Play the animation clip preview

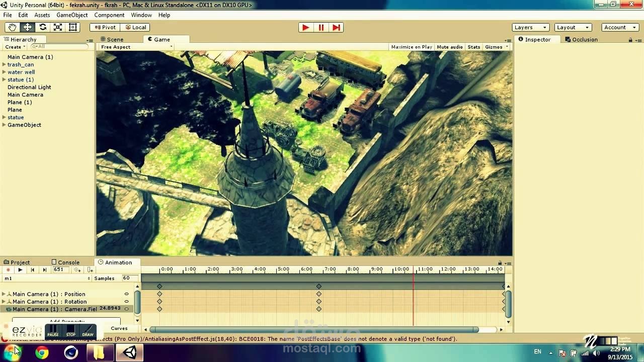point(20,270)
